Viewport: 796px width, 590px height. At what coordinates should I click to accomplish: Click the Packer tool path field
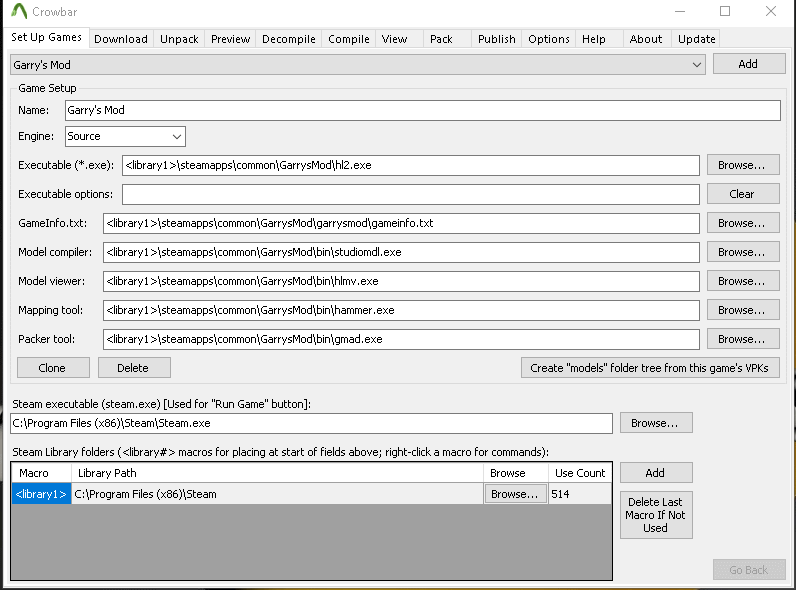click(x=401, y=339)
